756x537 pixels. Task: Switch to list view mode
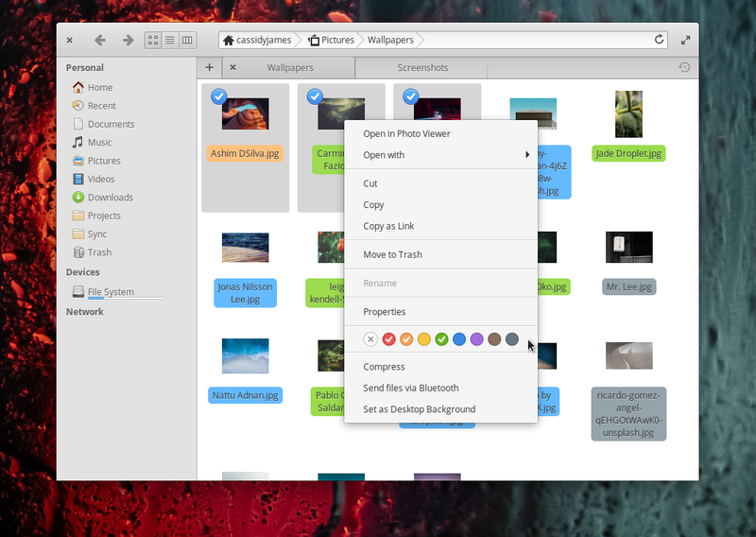tap(170, 40)
